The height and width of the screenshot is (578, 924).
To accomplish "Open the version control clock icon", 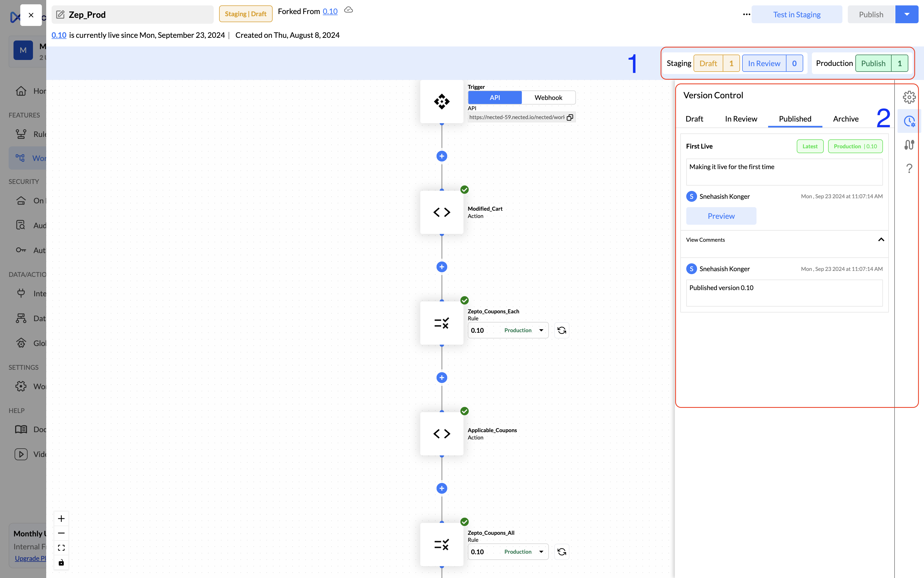I will click(909, 122).
